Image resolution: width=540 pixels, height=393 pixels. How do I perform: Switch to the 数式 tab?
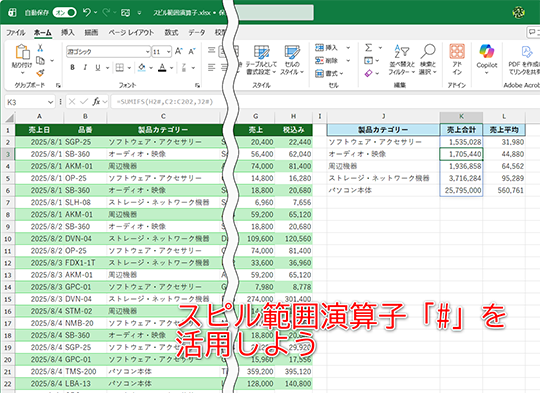pos(171,33)
